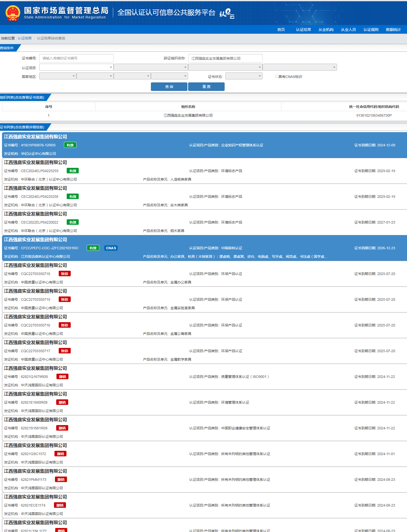Click 认证结果综合查询 breadcrumb
This screenshot has width=407, height=532.
point(51,38)
